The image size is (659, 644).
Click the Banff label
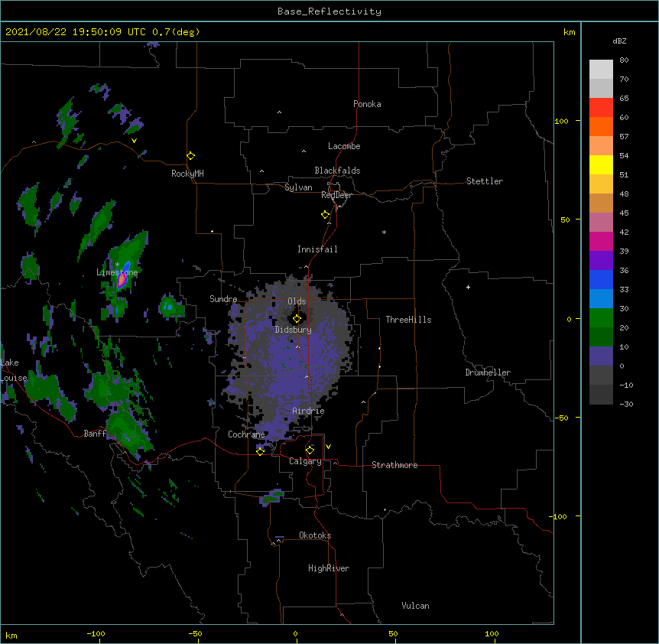[x=95, y=434]
